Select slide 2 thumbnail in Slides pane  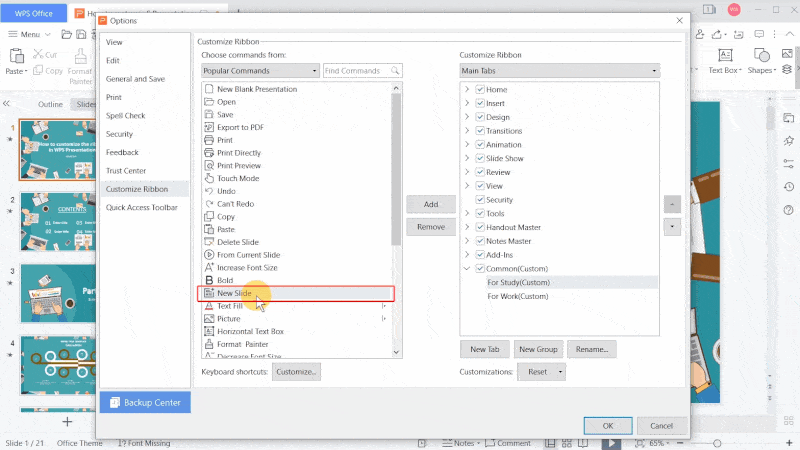[57, 221]
